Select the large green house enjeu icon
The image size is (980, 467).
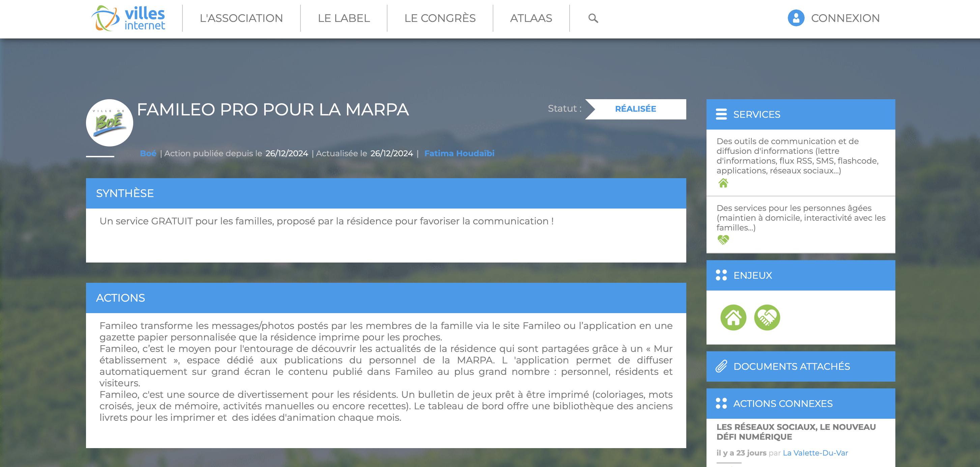coord(733,318)
